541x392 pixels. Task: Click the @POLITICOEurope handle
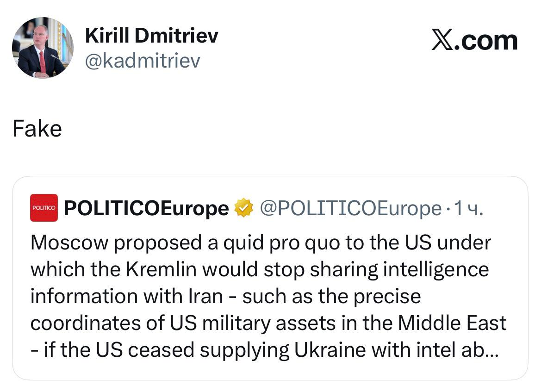tap(350, 208)
